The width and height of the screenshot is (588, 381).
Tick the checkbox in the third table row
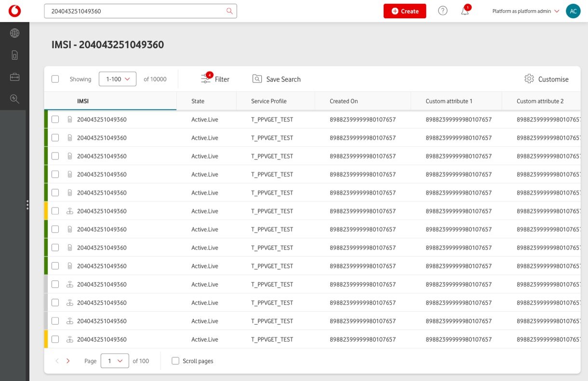pos(55,156)
